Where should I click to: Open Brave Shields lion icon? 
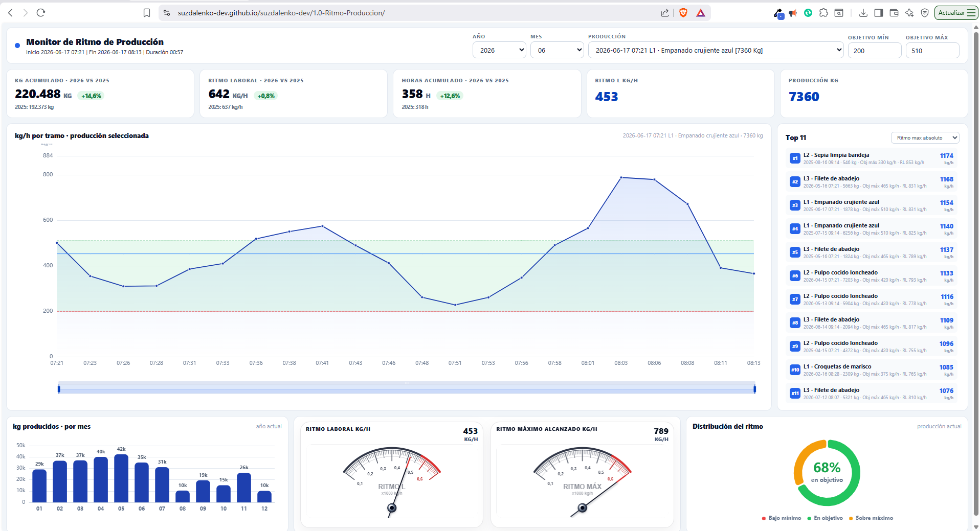click(x=683, y=13)
